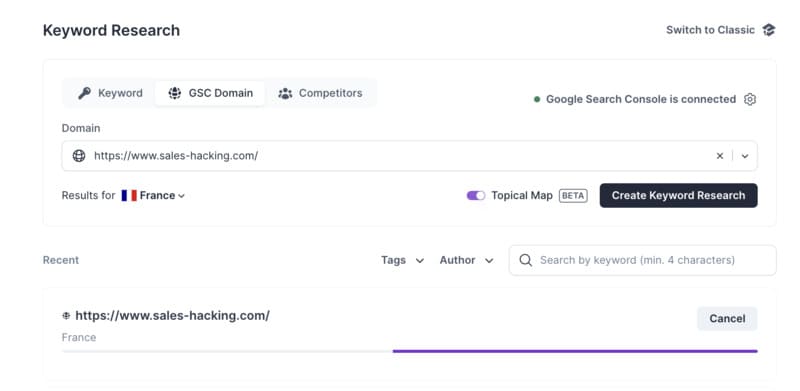This screenshot has height=391, width=800.
Task: Click the Topical Map label
Action: tap(522, 196)
